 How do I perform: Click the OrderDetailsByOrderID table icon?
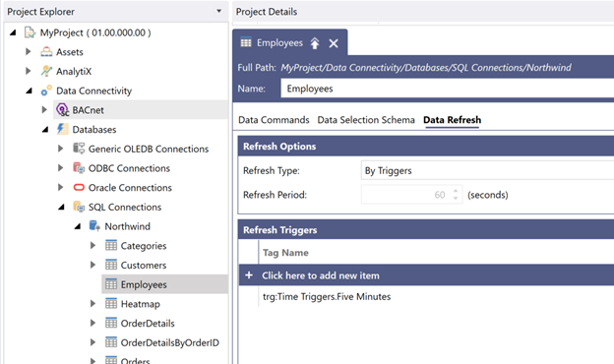[111, 342]
